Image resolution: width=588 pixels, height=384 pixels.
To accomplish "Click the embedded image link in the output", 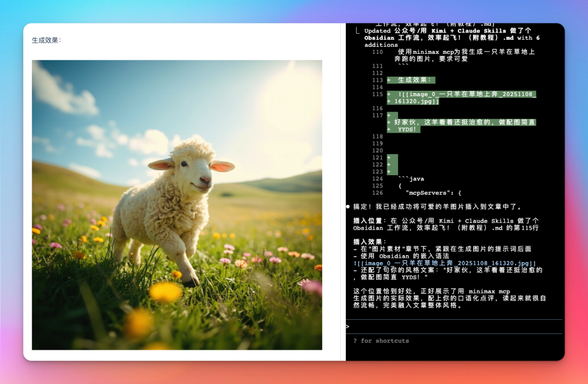I will point(444,263).
